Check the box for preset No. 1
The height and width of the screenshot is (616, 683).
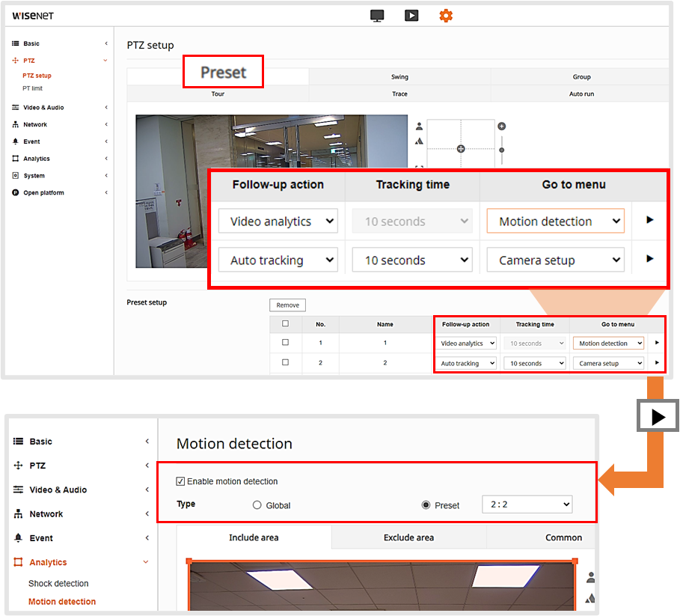[x=285, y=342]
